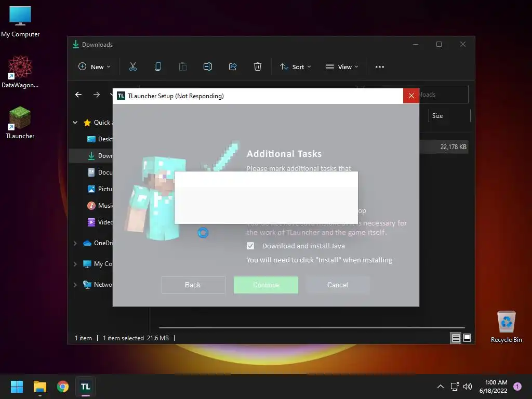
Task: Click the Back button in TLauncher Setup
Action: point(193,285)
